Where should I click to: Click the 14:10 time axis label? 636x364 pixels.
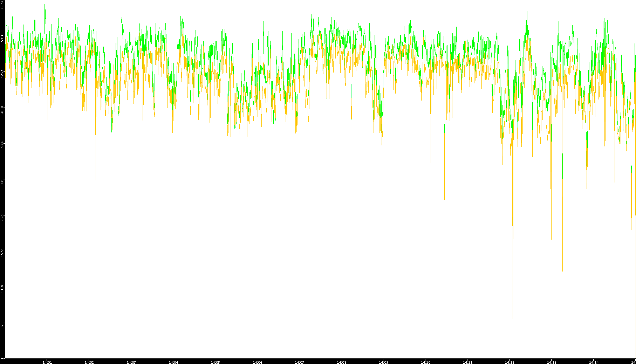click(x=425, y=362)
